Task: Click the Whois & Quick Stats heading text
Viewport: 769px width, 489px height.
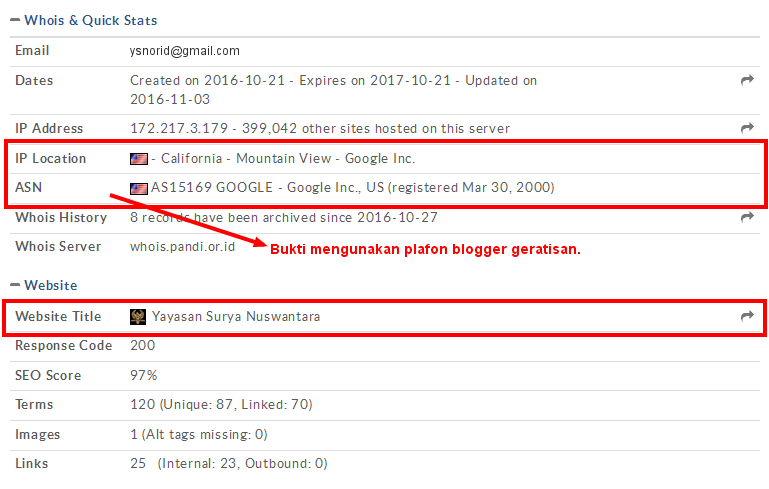Action: (x=91, y=20)
